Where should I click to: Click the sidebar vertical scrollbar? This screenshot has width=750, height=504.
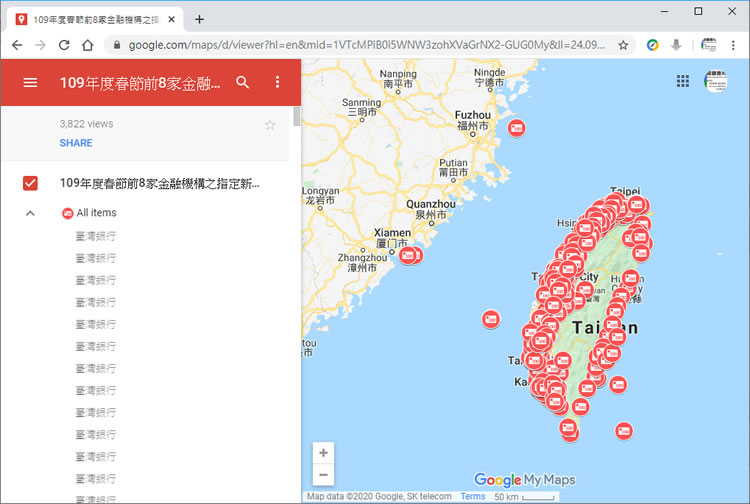click(x=296, y=116)
